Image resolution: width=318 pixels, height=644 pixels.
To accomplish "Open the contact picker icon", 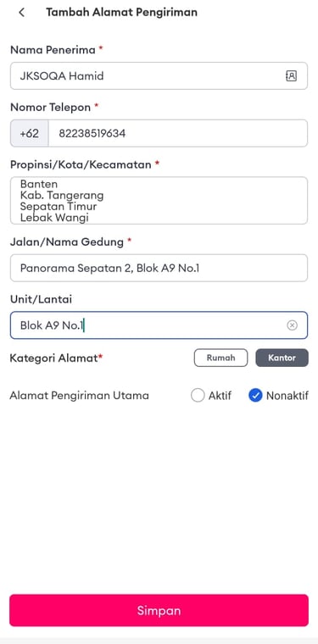I will pyautogui.click(x=291, y=75).
